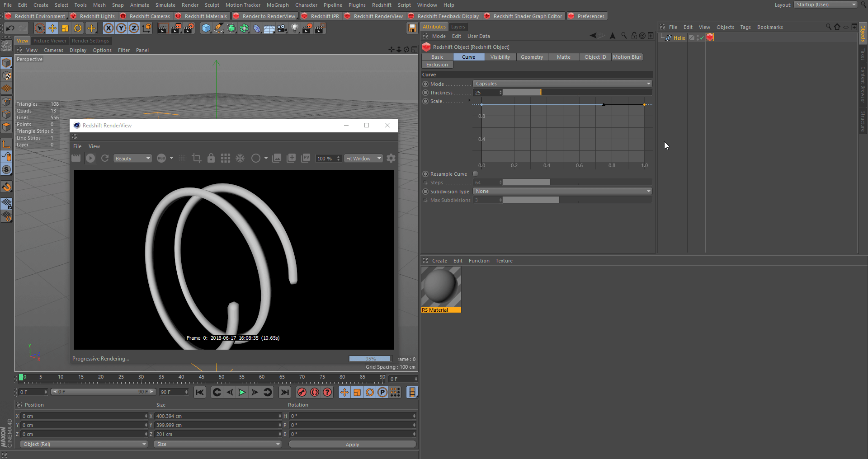The image size is (868, 459).
Task: Switch to the Motion Blur tab
Action: pyautogui.click(x=627, y=57)
